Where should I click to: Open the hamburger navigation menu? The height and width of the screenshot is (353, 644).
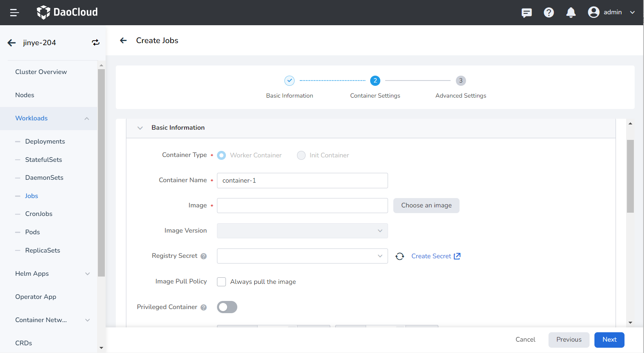(x=15, y=13)
